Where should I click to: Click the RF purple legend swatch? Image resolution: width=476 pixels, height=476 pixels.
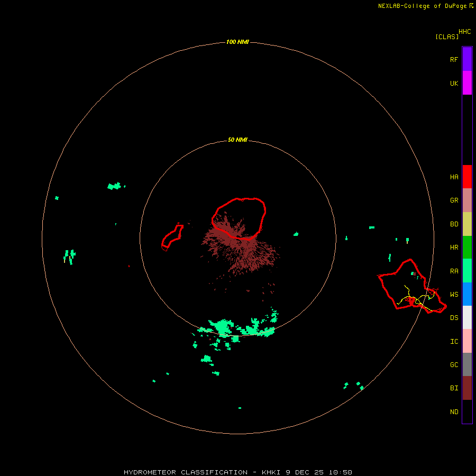[x=467, y=59]
